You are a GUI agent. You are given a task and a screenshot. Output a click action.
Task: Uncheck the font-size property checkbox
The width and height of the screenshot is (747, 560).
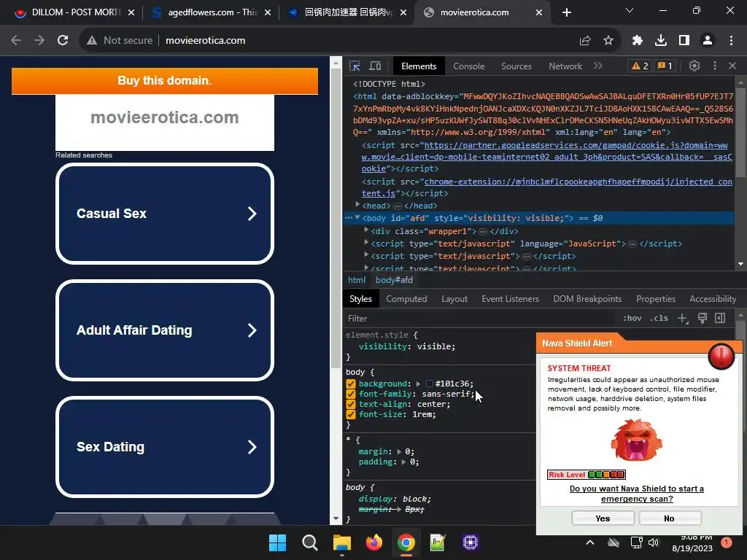351,415
